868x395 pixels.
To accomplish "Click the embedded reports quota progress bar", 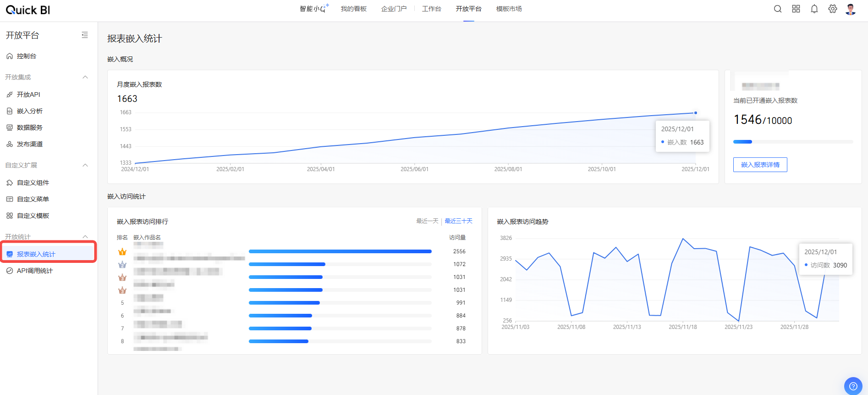I will point(793,142).
